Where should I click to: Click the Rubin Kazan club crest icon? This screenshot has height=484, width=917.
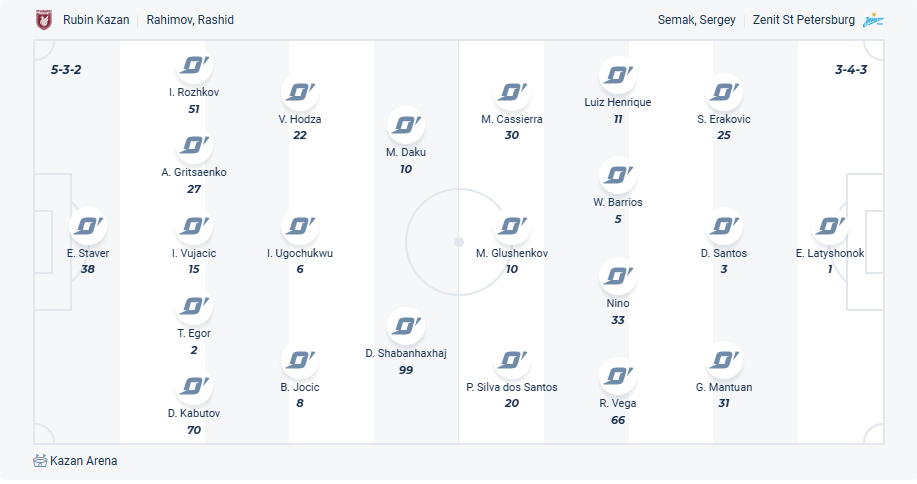click(x=43, y=19)
